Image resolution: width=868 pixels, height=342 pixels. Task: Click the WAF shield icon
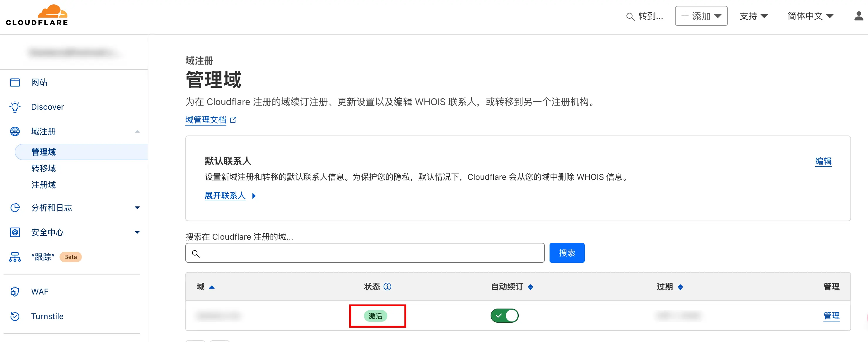15,292
